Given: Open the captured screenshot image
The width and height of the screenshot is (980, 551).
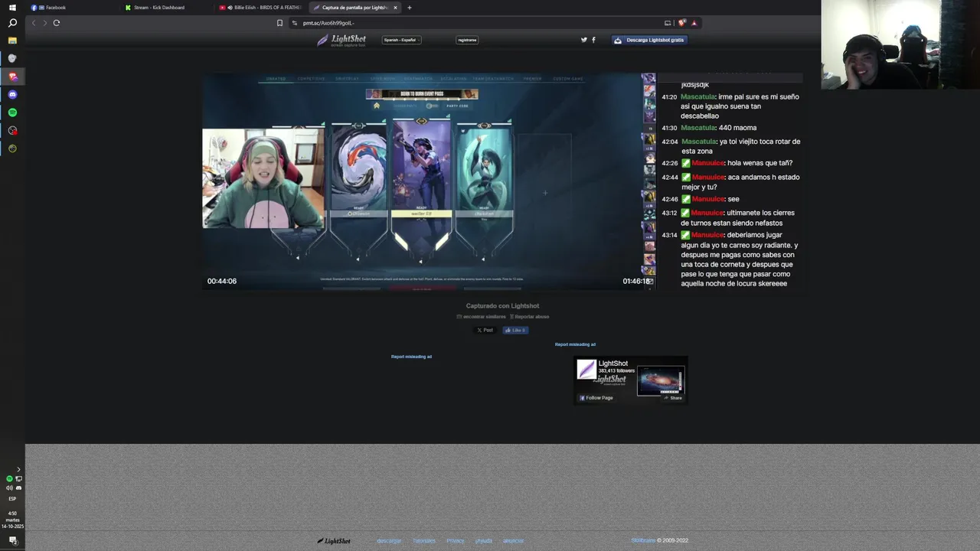Looking at the screenshot, I should point(502,181).
